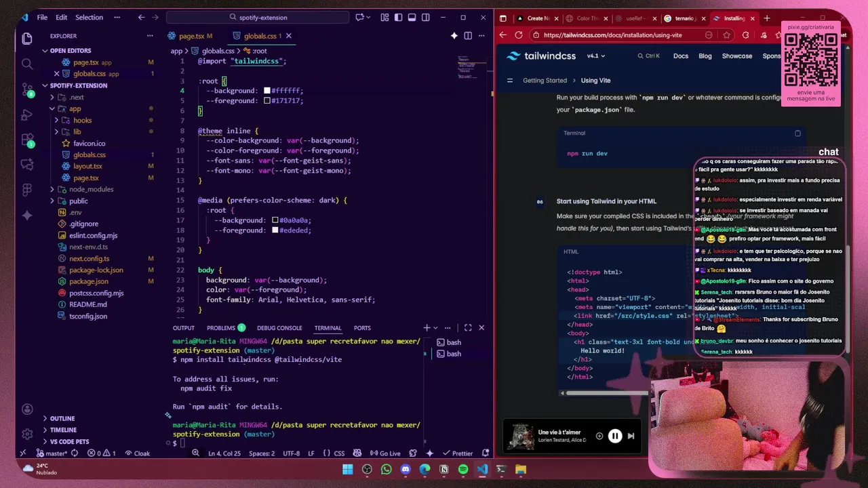Screen dimensions: 868x488
Task: Open the Selection menu
Action: 89,18
